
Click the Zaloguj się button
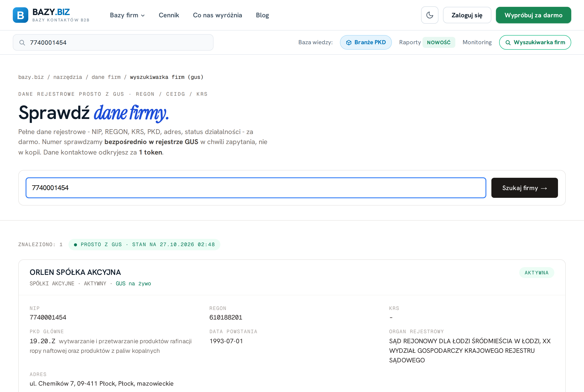click(x=467, y=15)
